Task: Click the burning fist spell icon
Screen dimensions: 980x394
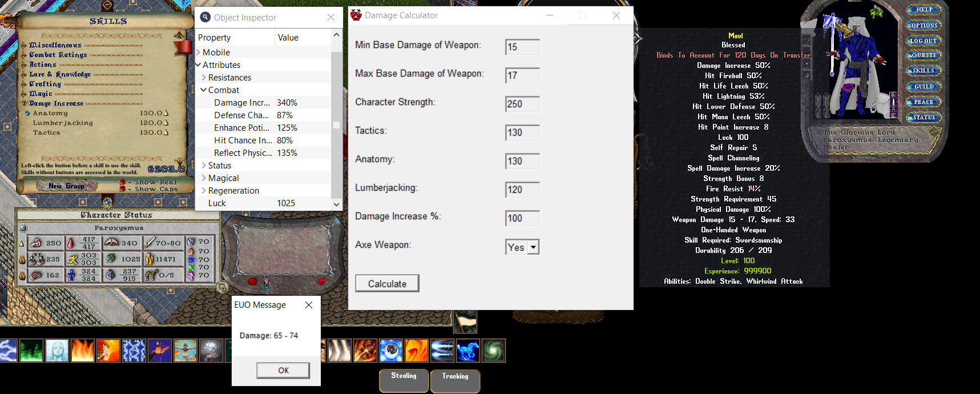Action: [108, 351]
